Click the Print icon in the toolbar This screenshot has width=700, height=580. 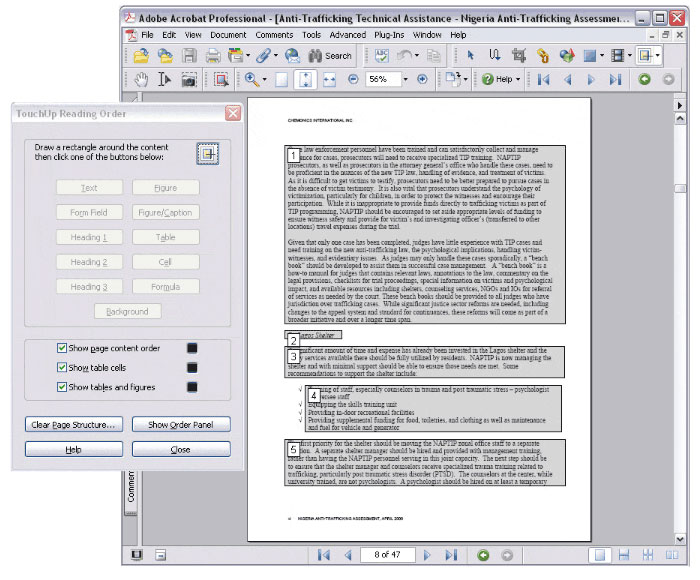point(214,56)
